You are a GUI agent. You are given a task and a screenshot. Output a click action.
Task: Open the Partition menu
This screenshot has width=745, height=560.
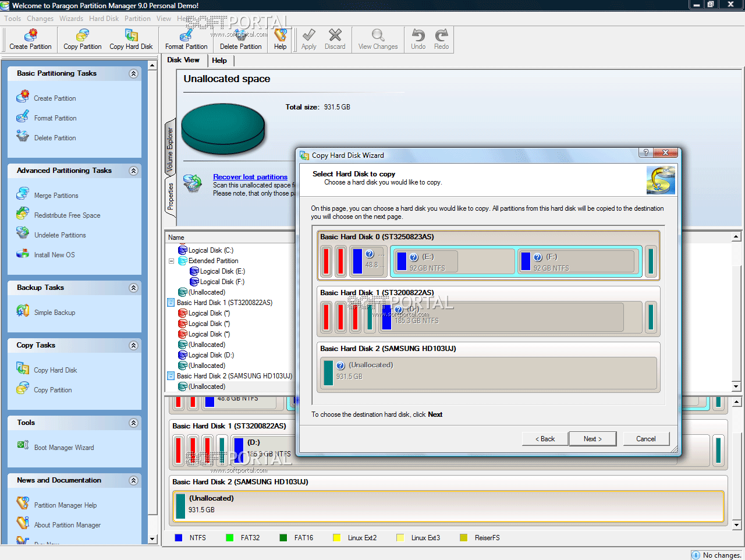137,19
